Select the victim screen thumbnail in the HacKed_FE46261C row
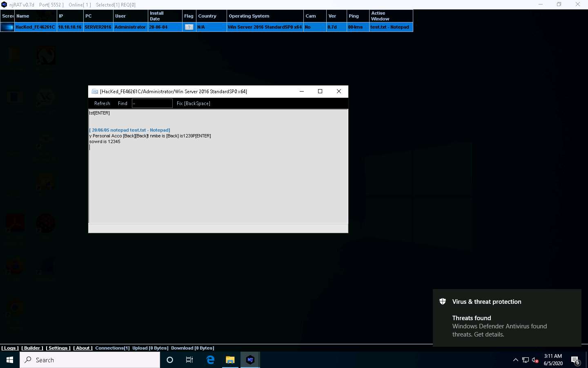Viewport: 588px width, 368px height. point(7,27)
